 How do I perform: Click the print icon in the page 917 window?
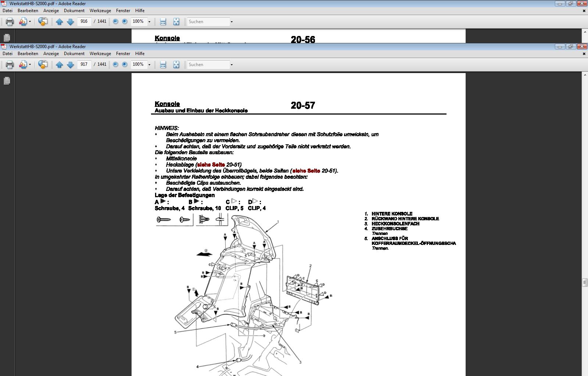[x=10, y=65]
